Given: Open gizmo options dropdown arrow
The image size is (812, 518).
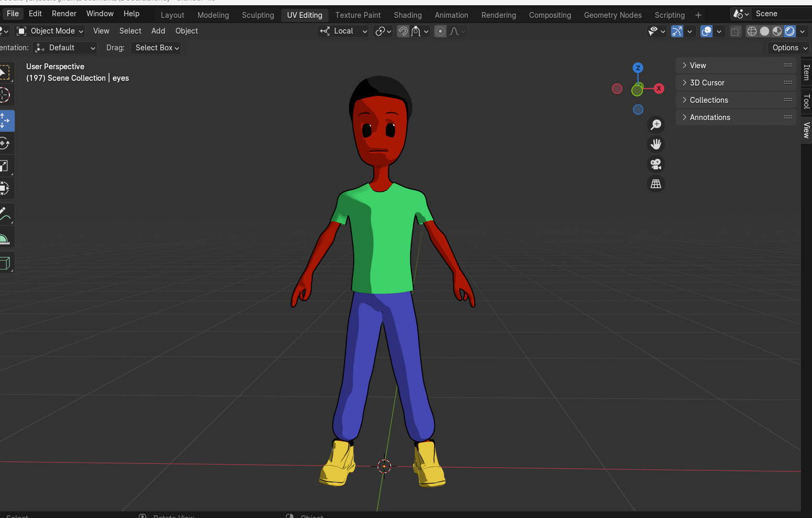Looking at the screenshot, I should [x=690, y=31].
